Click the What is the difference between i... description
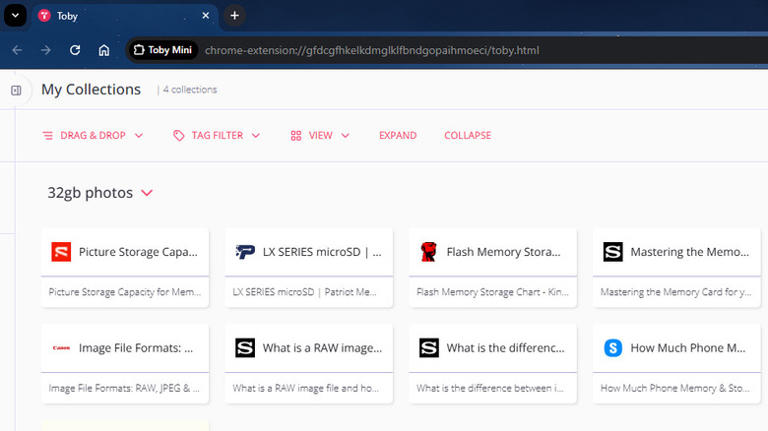This screenshot has width=768, height=431. coord(490,388)
